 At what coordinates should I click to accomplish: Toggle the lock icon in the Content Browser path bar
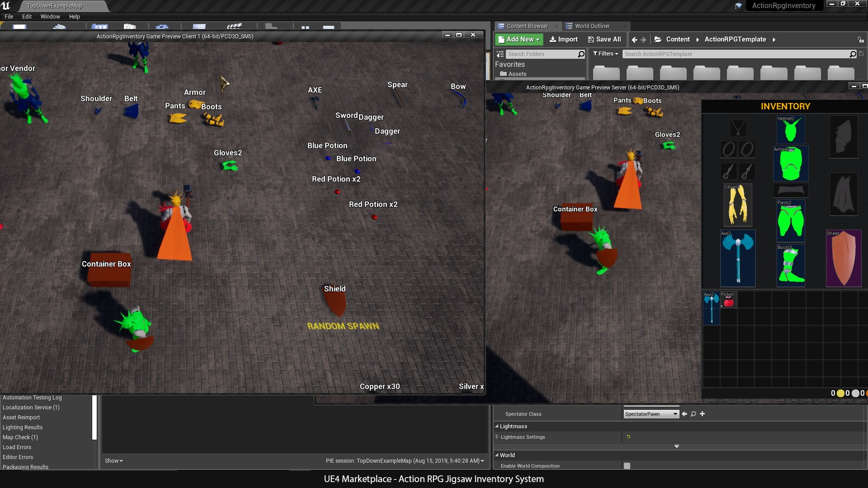pos(861,39)
